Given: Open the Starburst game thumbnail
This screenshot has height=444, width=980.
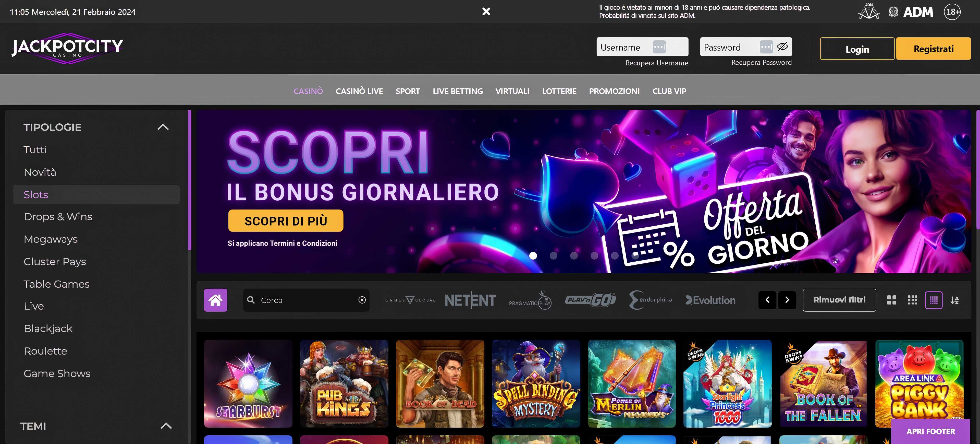Looking at the screenshot, I should pos(248,383).
